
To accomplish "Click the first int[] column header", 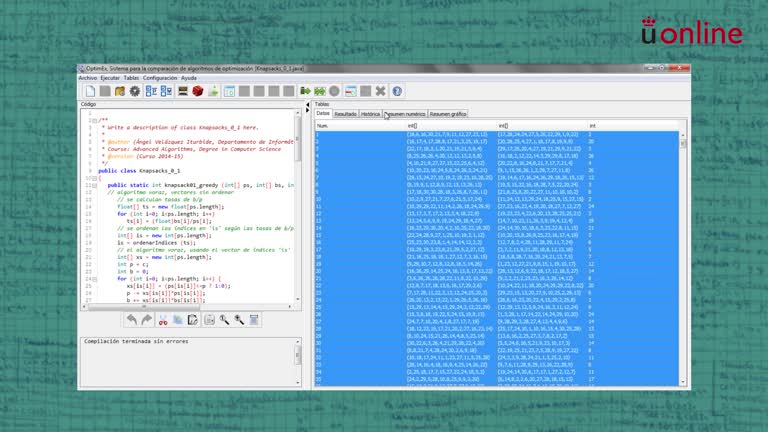I will (451, 126).
